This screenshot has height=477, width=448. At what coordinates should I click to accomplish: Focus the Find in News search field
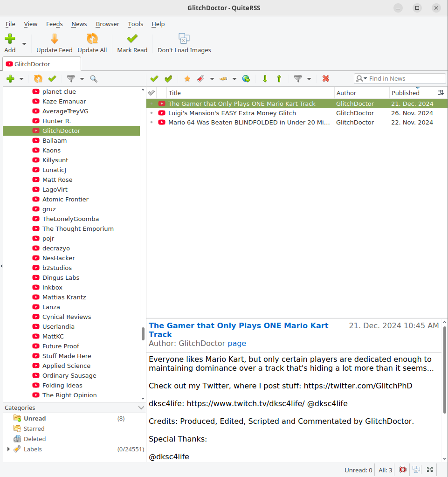400,78
